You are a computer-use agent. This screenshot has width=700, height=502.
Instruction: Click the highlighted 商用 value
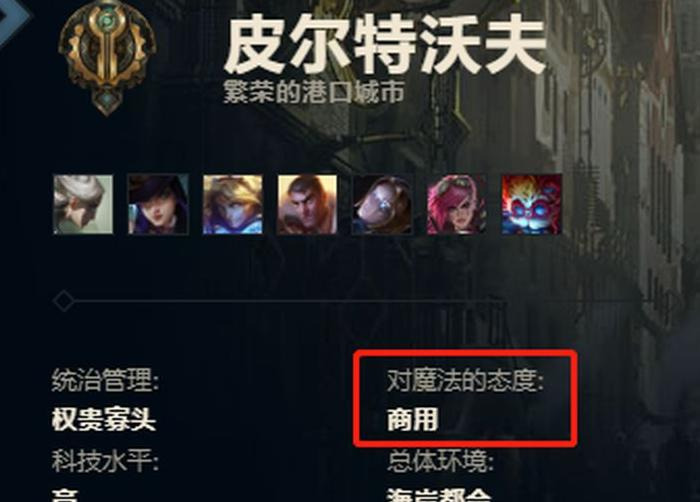(412, 420)
